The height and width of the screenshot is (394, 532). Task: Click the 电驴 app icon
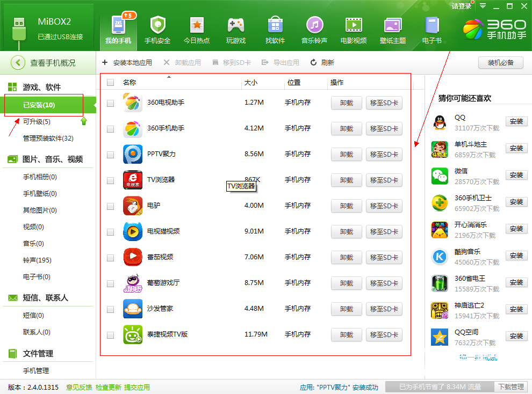133,206
